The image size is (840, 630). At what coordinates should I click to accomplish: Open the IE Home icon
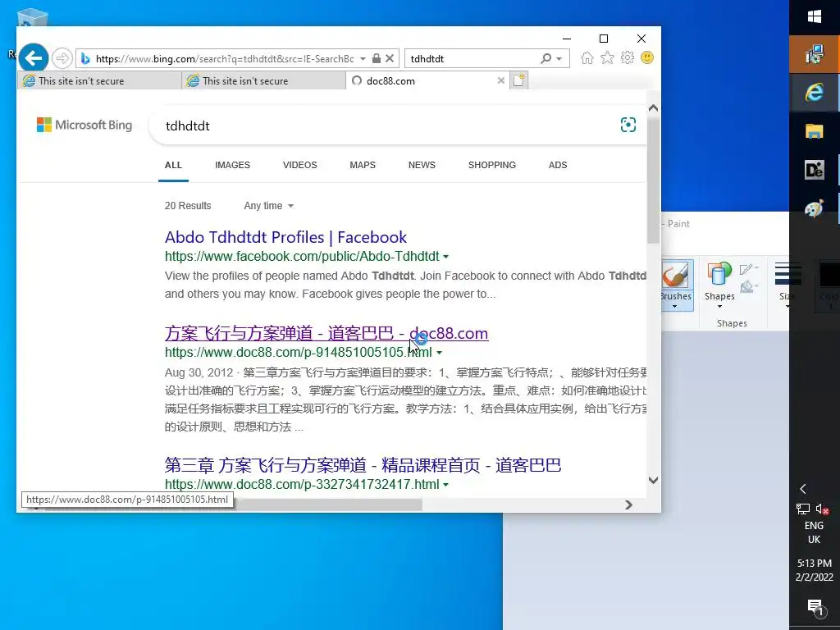point(587,58)
